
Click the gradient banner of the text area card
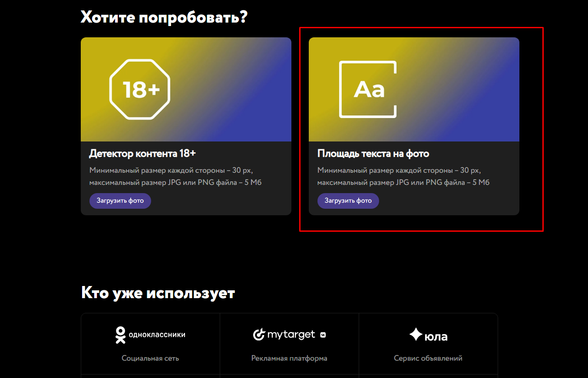[414, 89]
